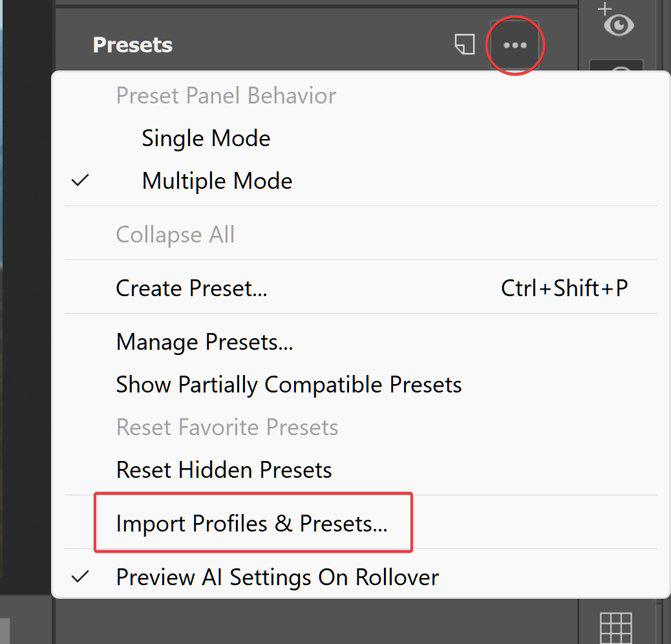
Task: Select Reset Hidden Presets
Action: pyautogui.click(x=224, y=469)
